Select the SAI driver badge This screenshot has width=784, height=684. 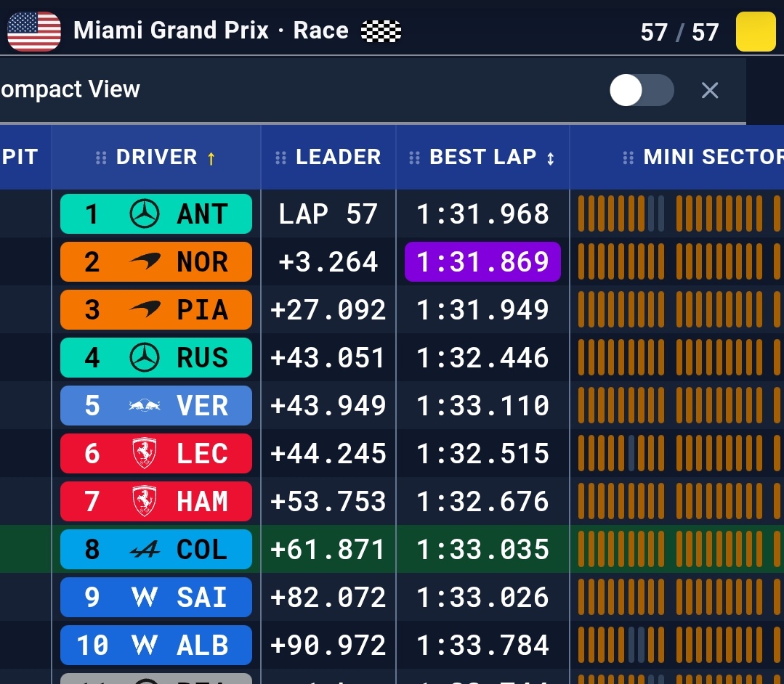pos(156,598)
